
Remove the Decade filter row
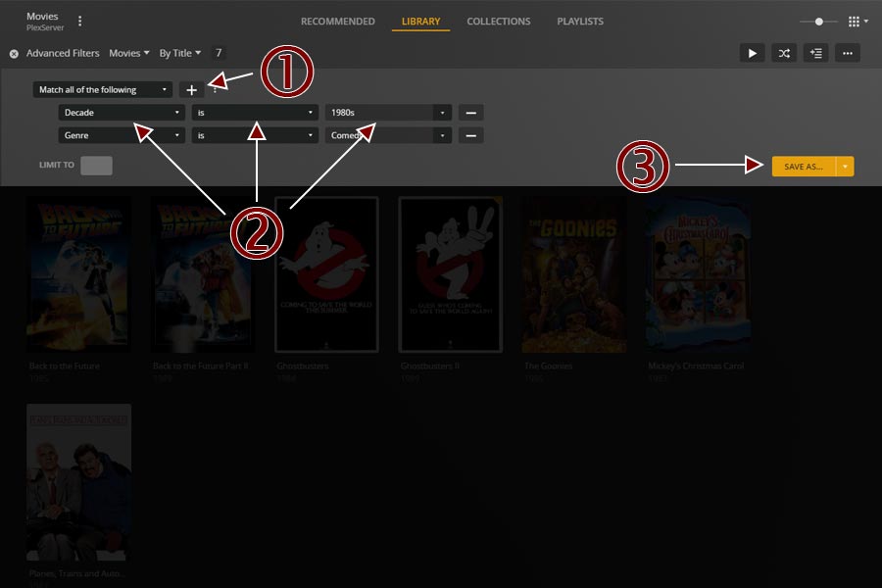point(470,113)
